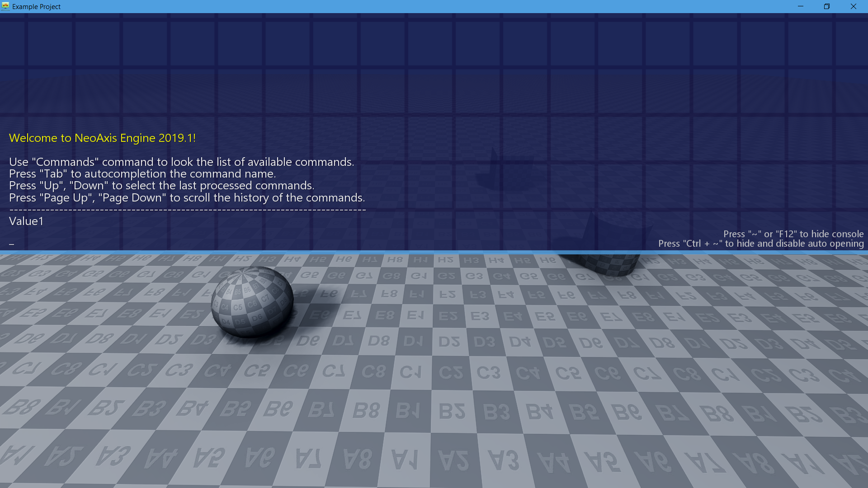The image size is (868, 488).
Task: Click the light blue console bottom border
Action: pos(434,252)
